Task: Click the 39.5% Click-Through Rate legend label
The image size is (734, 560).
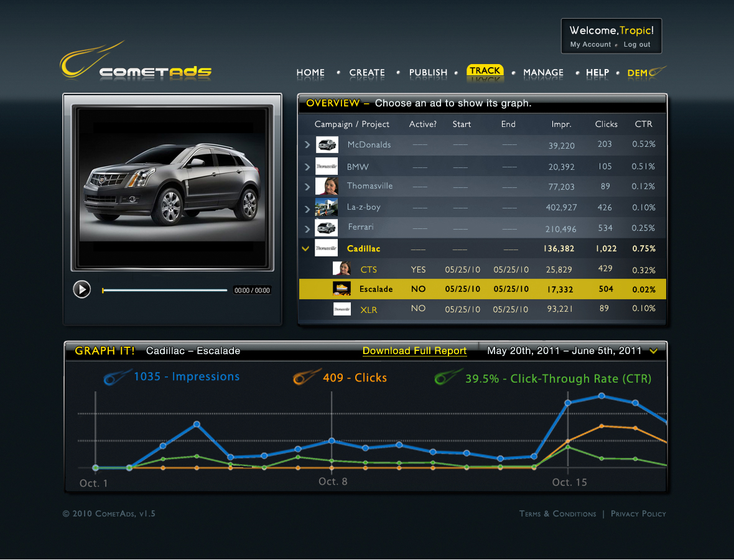Action: click(559, 379)
